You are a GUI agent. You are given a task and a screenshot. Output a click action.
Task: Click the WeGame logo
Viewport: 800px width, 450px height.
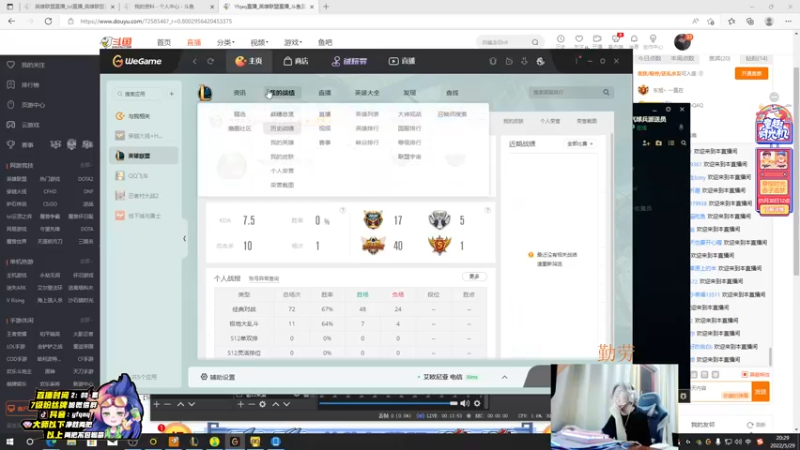click(x=137, y=61)
